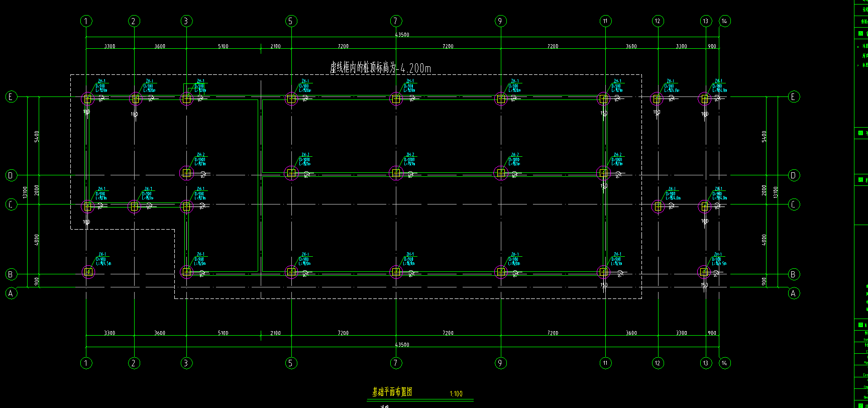
Task: Click top dimension 3300 between axes 1 and 2
Action: [110, 46]
